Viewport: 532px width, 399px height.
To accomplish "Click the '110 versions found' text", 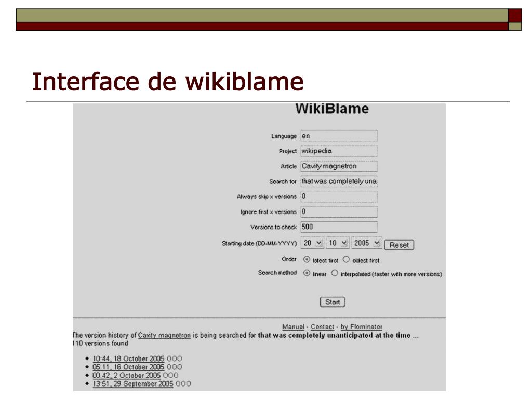I will point(100,343).
